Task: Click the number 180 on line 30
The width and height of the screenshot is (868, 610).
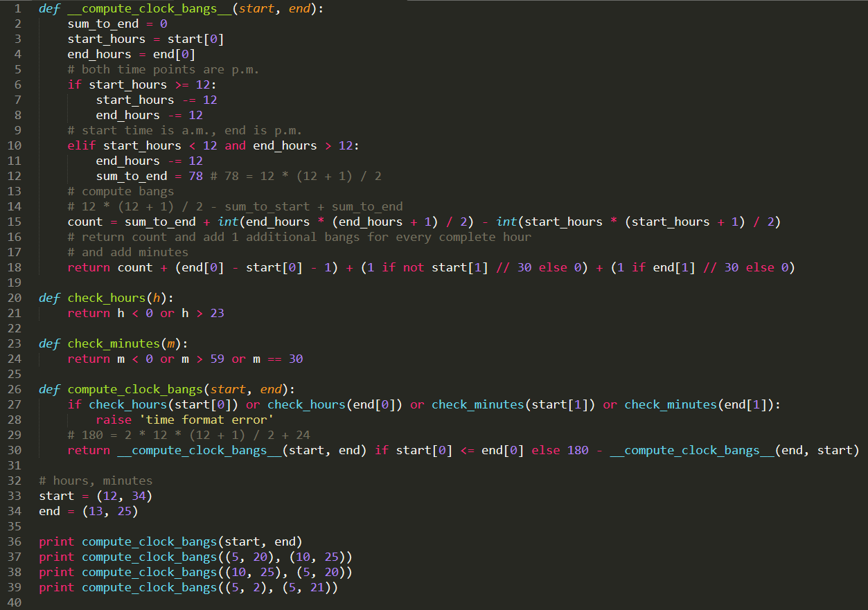Action: point(578,450)
